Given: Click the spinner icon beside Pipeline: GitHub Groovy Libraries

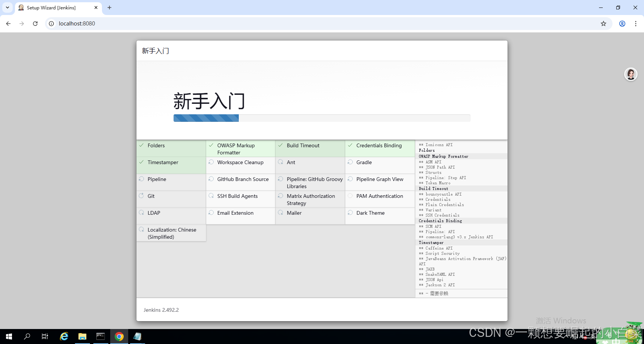Looking at the screenshot, I should (280, 179).
